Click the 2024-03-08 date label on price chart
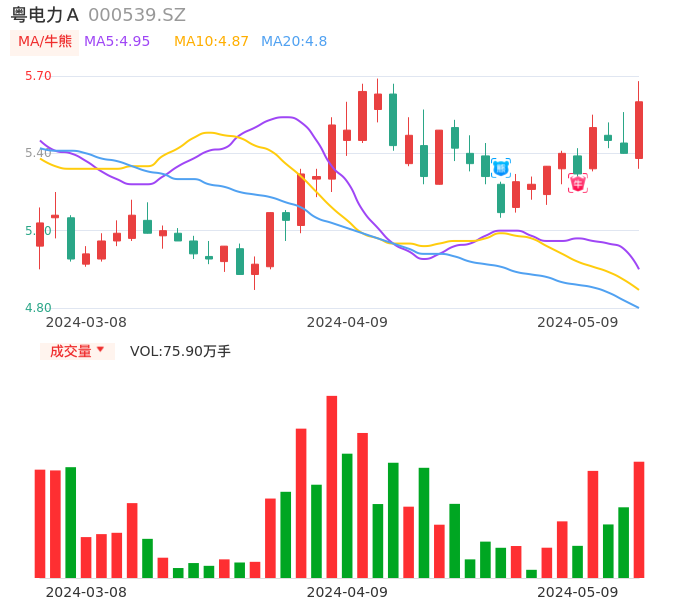The image size is (686, 606). point(86,322)
